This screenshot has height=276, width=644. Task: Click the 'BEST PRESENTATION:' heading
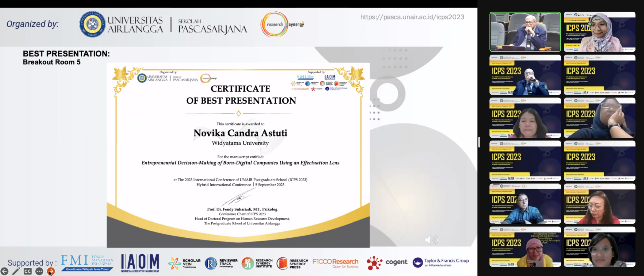pos(66,54)
